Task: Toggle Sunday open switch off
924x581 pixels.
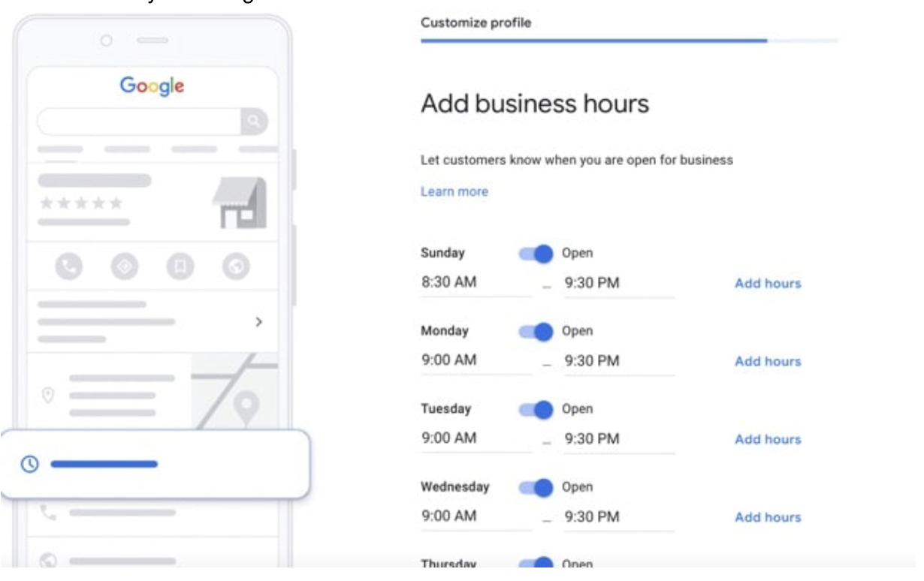Action: click(536, 254)
